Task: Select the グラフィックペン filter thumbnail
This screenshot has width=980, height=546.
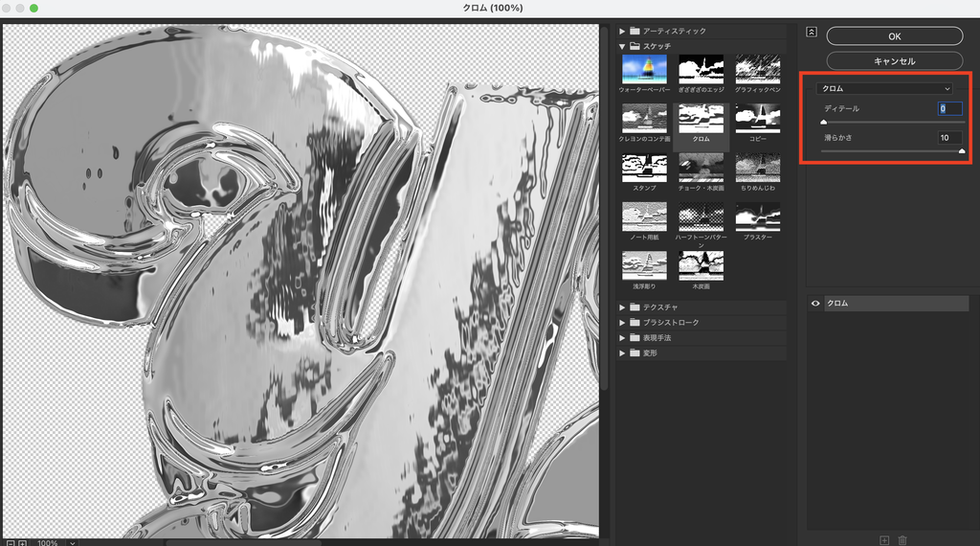Action: click(x=758, y=69)
